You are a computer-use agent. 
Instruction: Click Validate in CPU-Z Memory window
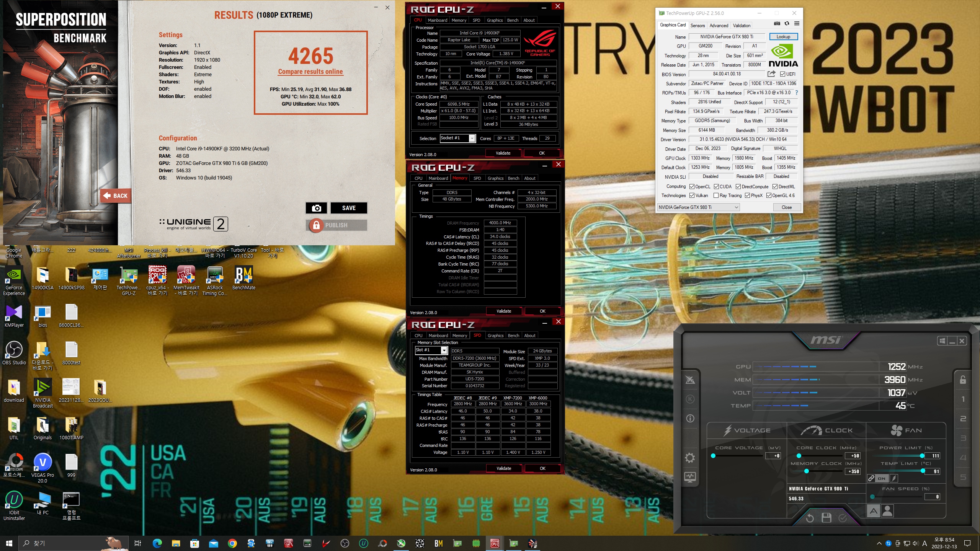(504, 311)
